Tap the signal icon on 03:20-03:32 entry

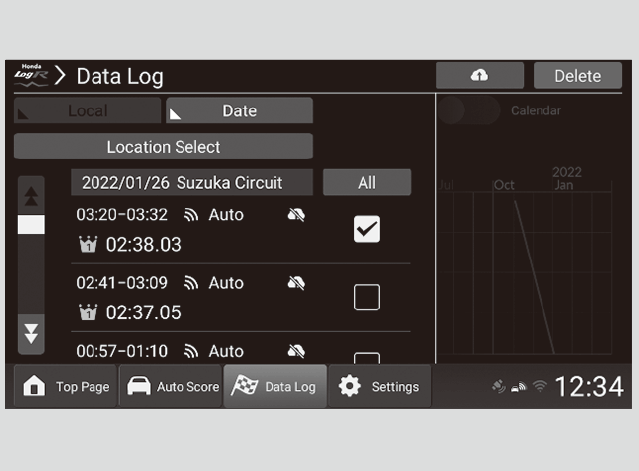coord(192,215)
